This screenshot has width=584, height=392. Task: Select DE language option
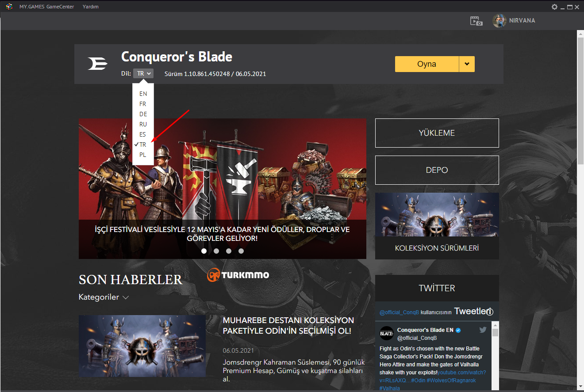click(x=143, y=114)
